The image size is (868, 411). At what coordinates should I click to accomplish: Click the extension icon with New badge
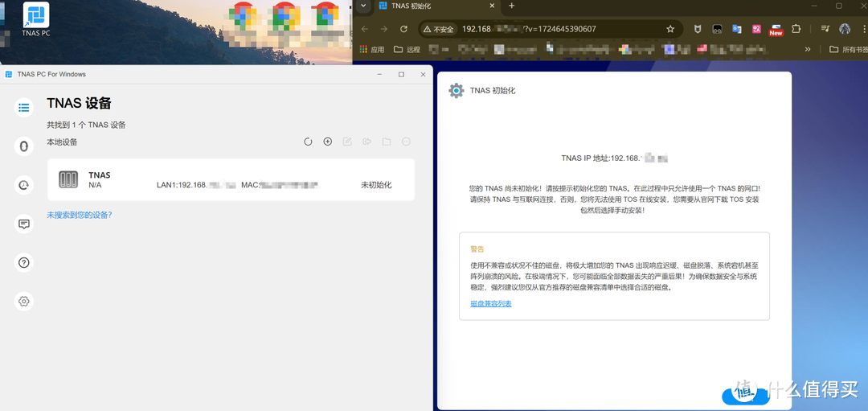[776, 29]
